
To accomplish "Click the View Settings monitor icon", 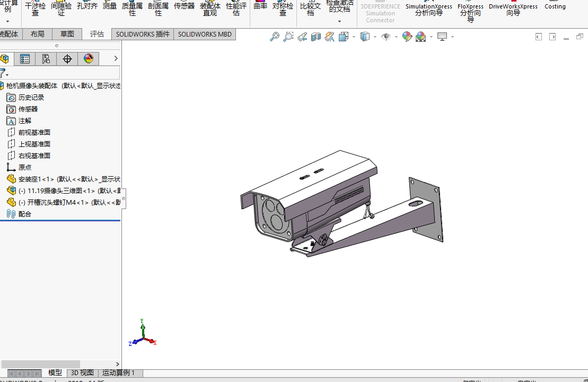I will [x=443, y=37].
